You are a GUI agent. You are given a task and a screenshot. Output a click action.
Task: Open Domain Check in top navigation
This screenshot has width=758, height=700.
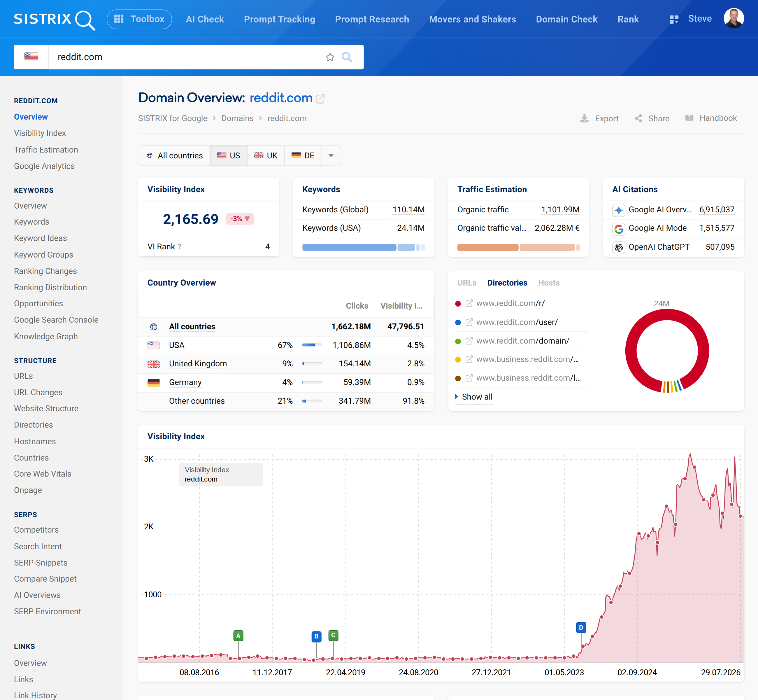pos(566,19)
